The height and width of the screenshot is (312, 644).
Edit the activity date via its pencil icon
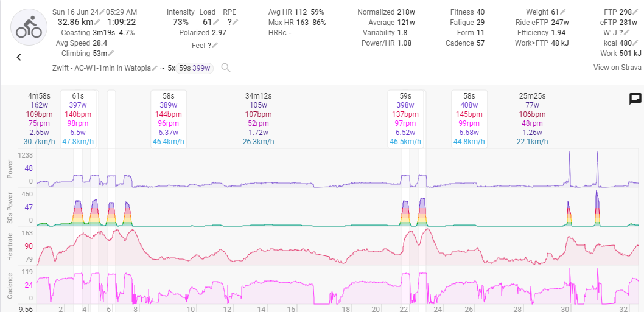pos(102,12)
